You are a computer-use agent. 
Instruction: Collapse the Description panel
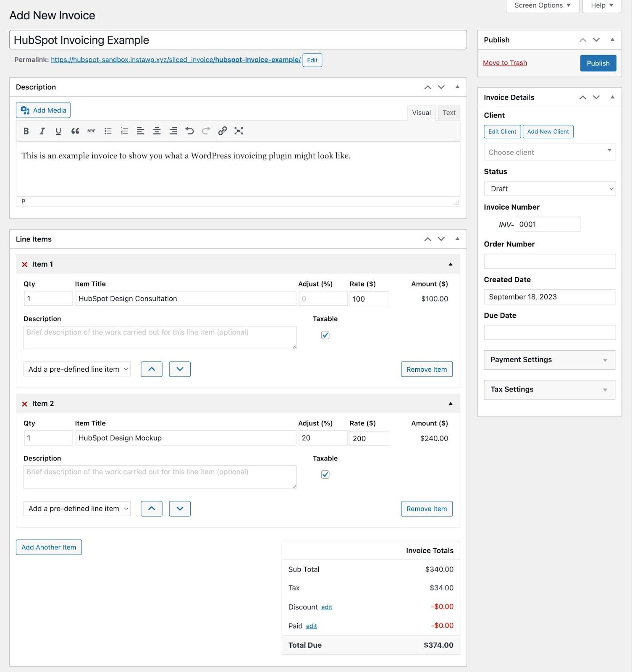point(457,87)
